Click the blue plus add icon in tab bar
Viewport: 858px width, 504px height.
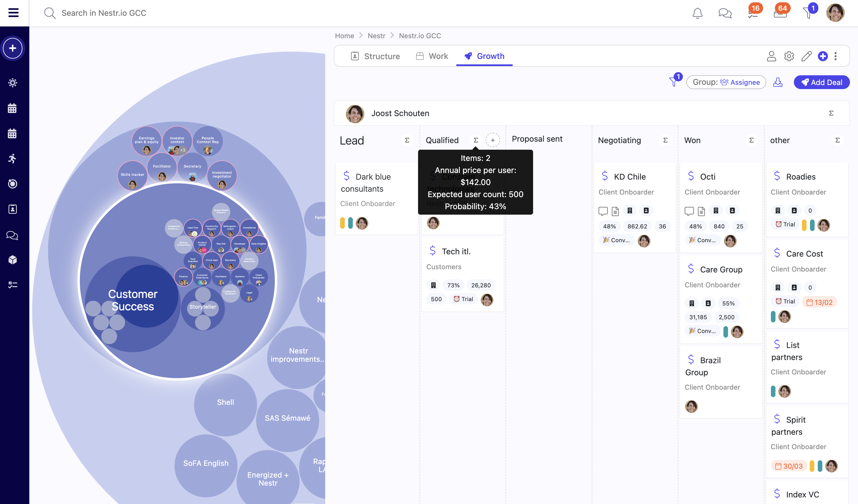[x=823, y=56]
